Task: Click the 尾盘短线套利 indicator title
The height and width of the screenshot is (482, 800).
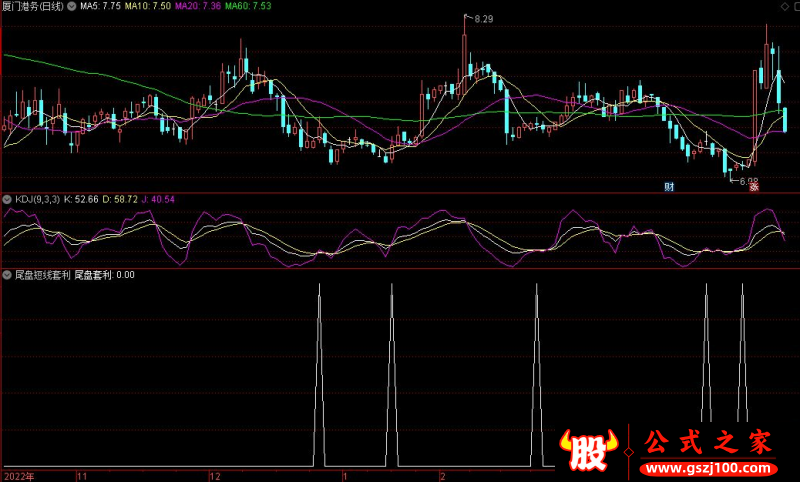Action: 41,274
